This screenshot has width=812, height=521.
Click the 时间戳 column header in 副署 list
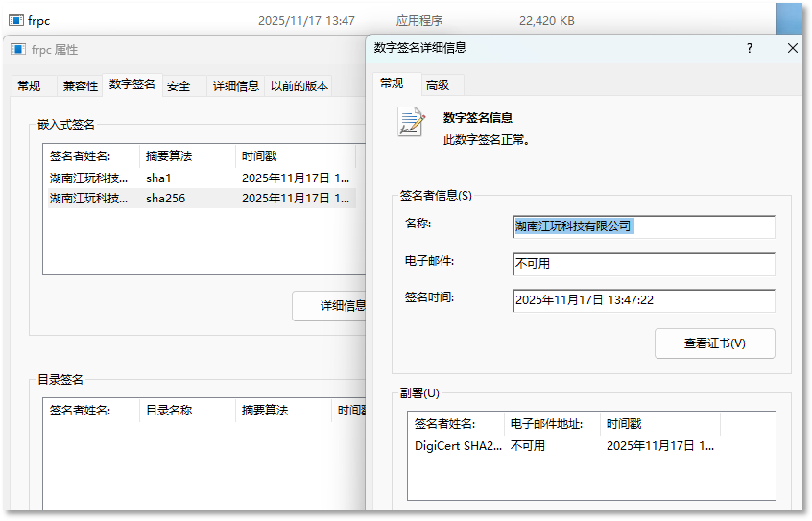click(x=660, y=424)
